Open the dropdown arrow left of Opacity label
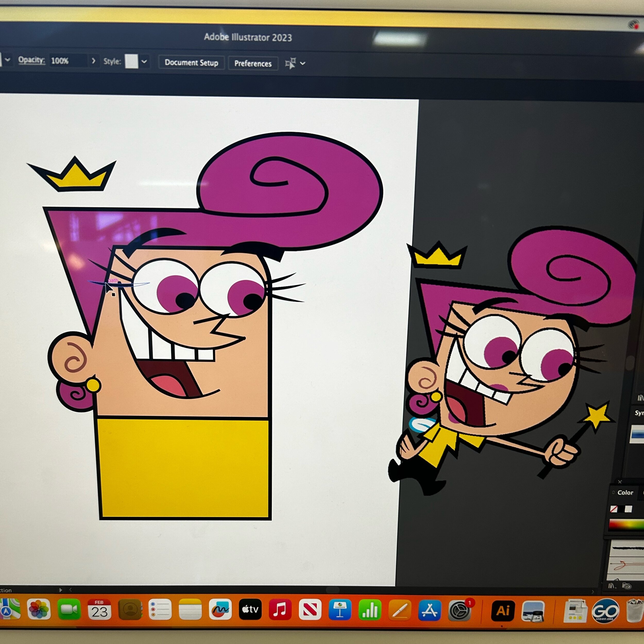The image size is (644, 644). click(7, 60)
